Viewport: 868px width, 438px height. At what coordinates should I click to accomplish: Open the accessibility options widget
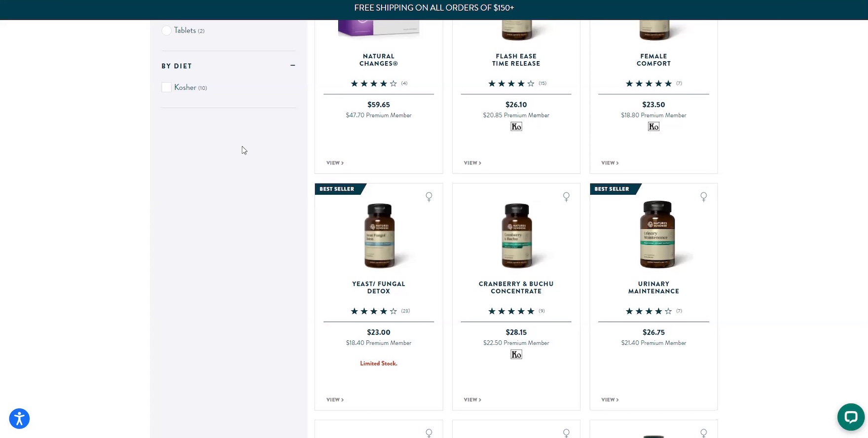point(19,419)
